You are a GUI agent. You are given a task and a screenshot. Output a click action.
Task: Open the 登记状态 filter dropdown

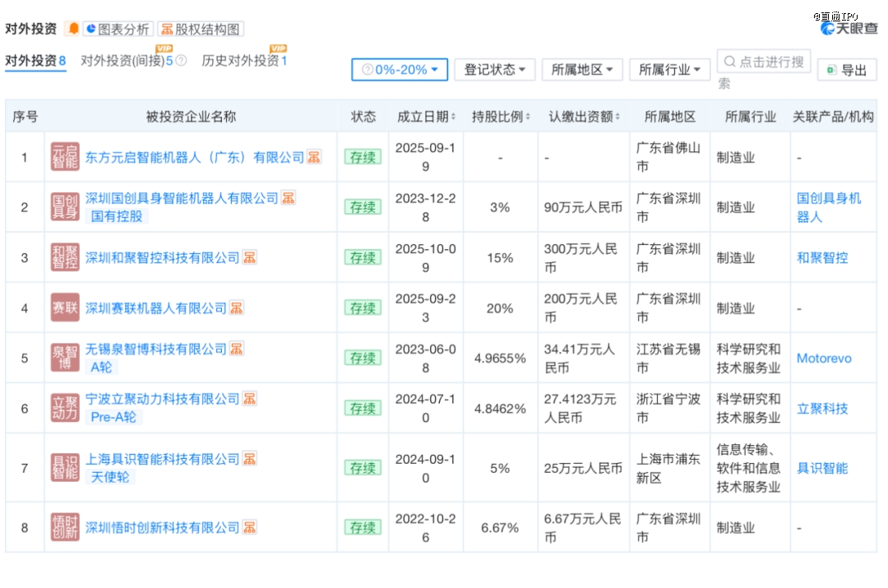point(494,70)
